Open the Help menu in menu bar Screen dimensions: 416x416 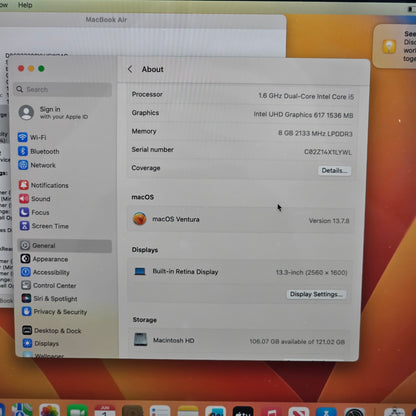tap(25, 5)
